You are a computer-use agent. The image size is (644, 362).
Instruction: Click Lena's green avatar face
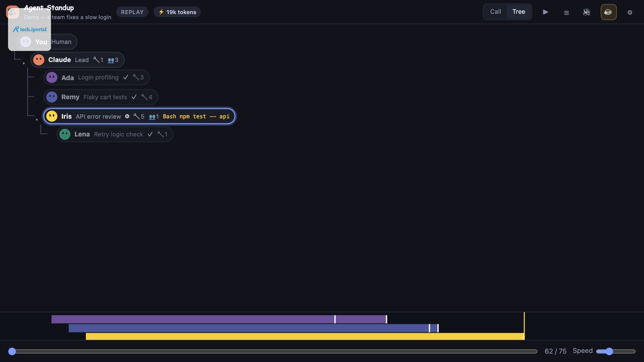click(x=65, y=134)
